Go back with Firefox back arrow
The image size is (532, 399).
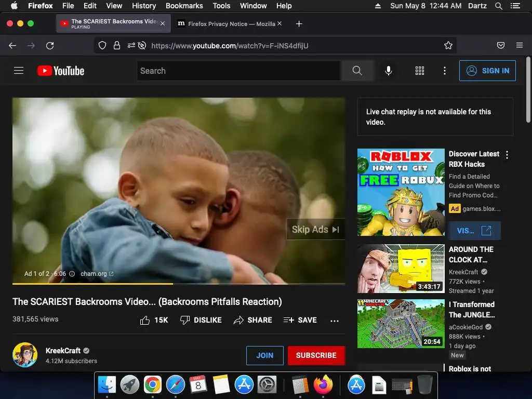(x=12, y=46)
